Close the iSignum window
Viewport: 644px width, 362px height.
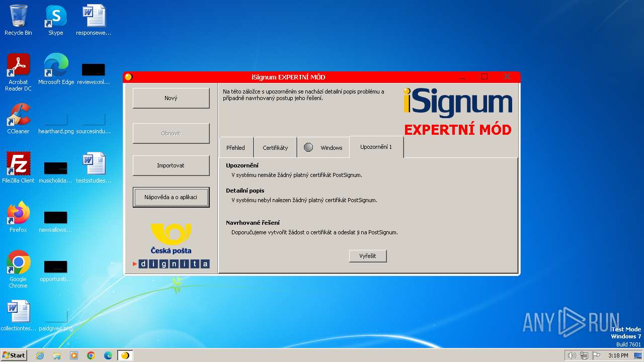point(507,76)
